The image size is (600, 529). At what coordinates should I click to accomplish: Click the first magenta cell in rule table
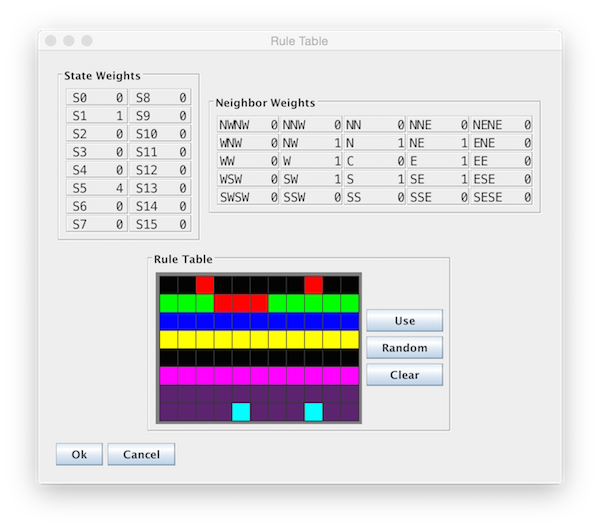pos(168,376)
